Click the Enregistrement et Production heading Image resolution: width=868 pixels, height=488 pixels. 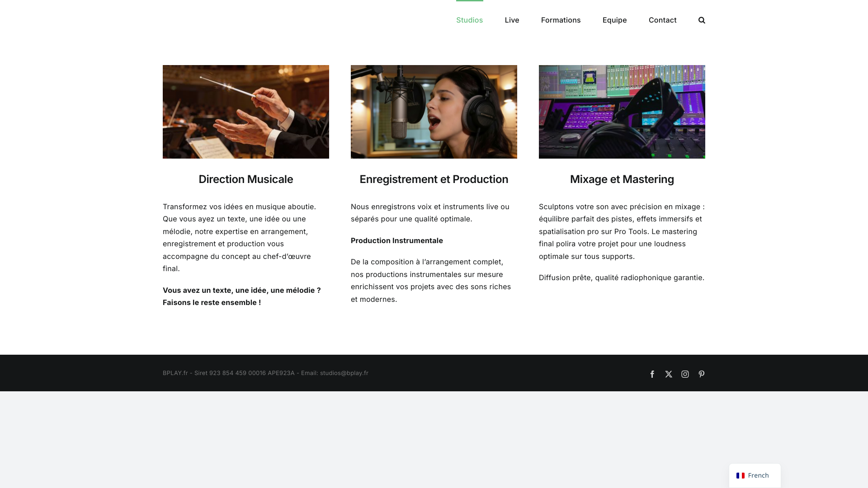[434, 179]
